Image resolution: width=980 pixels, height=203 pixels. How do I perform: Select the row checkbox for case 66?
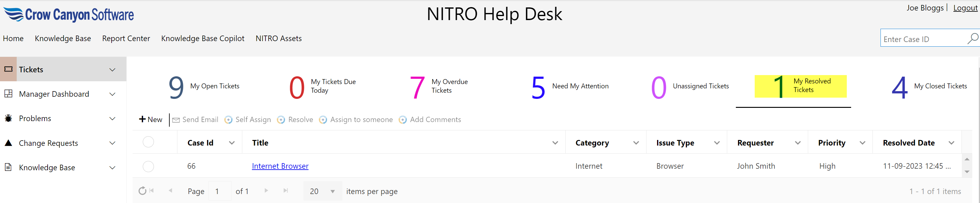click(x=148, y=166)
